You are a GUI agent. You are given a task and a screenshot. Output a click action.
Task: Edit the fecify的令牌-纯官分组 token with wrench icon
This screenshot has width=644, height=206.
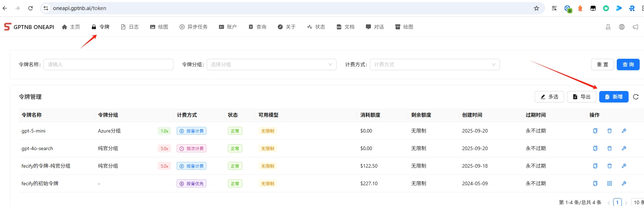[x=624, y=166]
